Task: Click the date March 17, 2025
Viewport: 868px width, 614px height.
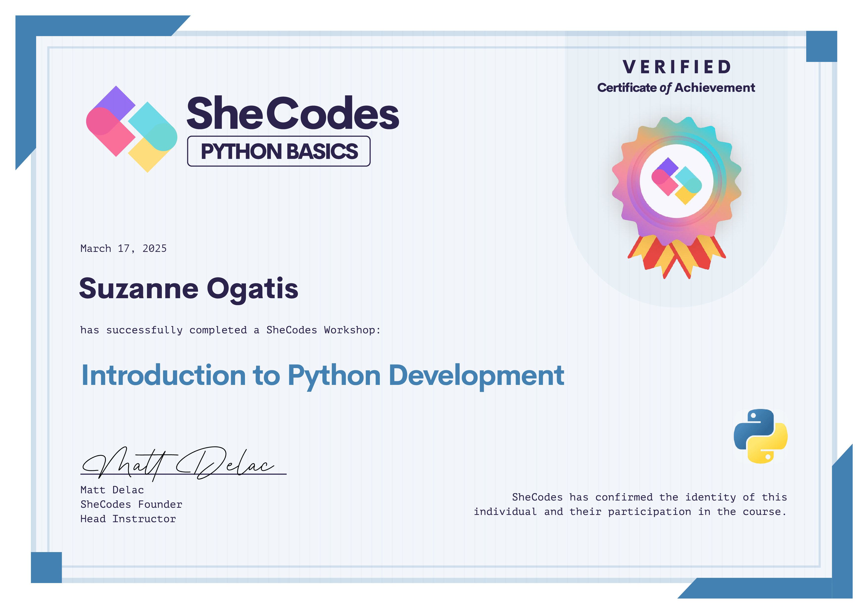Action: 123,249
